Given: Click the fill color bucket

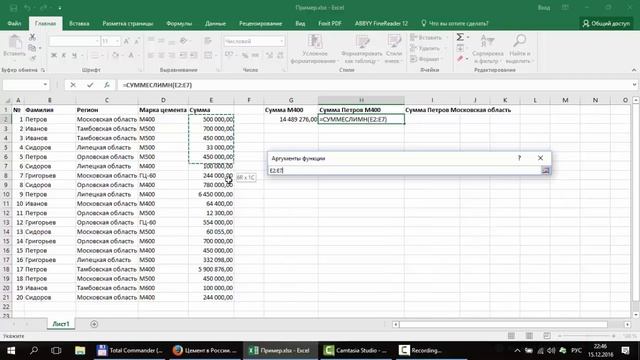Looking at the screenshot, I should tap(116, 56).
